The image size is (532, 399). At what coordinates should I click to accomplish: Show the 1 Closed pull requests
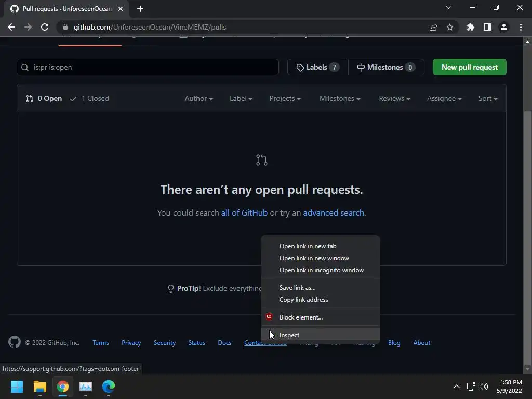pyautogui.click(x=89, y=98)
